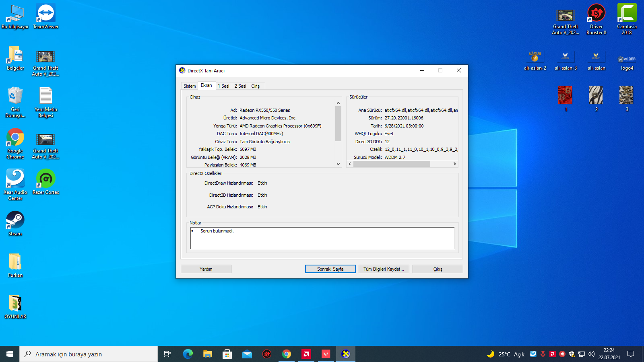Click Sürücüler right scroll arrow

pos(455,164)
